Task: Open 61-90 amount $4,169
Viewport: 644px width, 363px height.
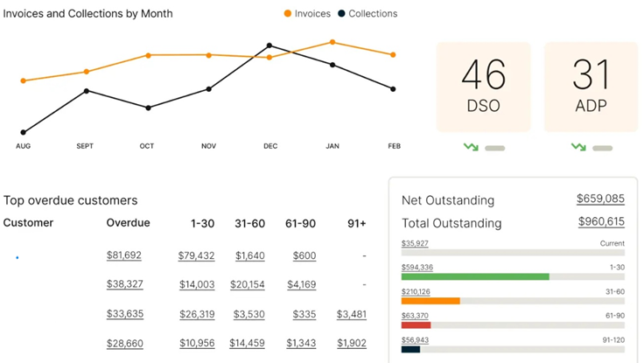Action: tap(302, 284)
